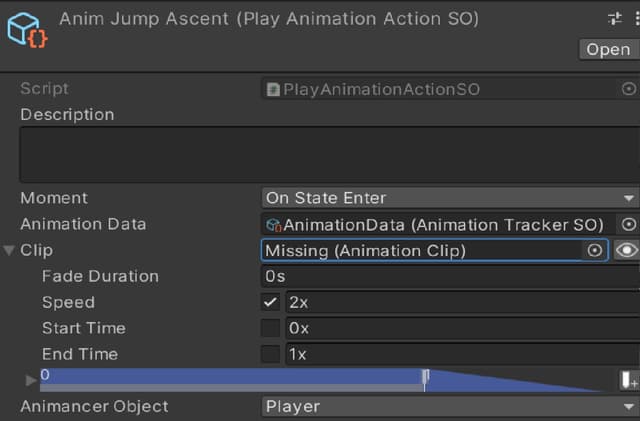Screen dimensions: 640x421
Task: Enable the End Time checkbox
Action: [270, 354]
